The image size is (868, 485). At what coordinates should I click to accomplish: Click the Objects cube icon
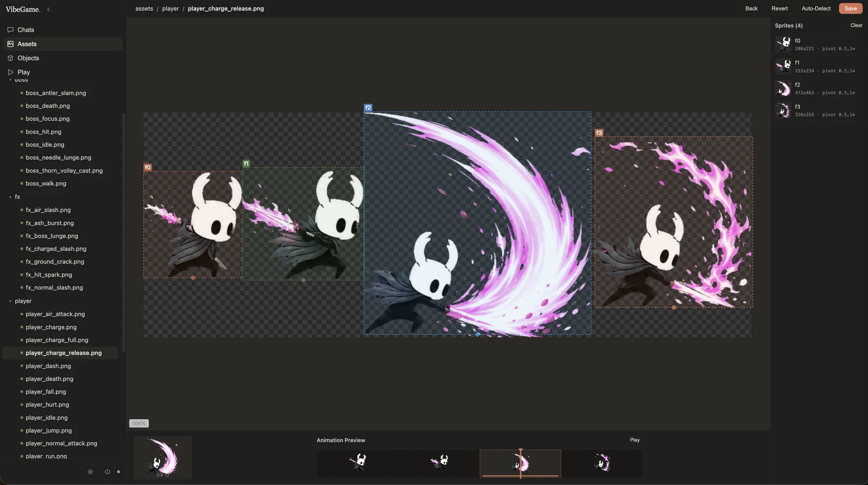click(x=10, y=58)
